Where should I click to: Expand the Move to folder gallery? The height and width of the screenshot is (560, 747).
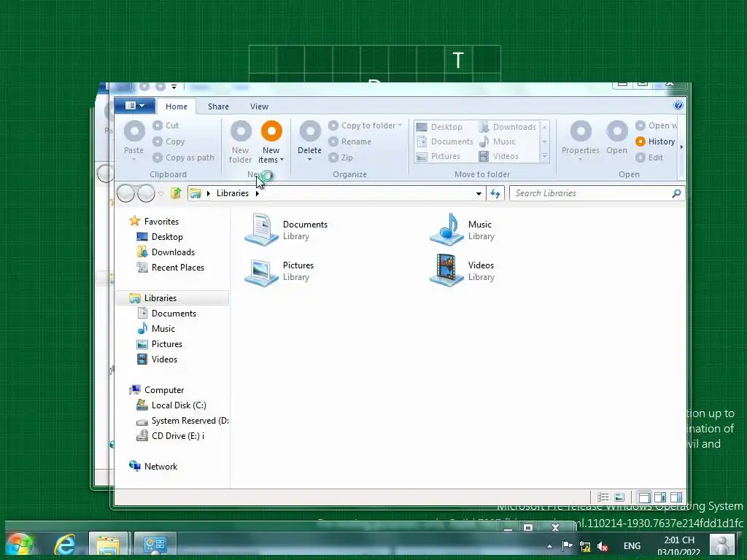[x=544, y=156]
